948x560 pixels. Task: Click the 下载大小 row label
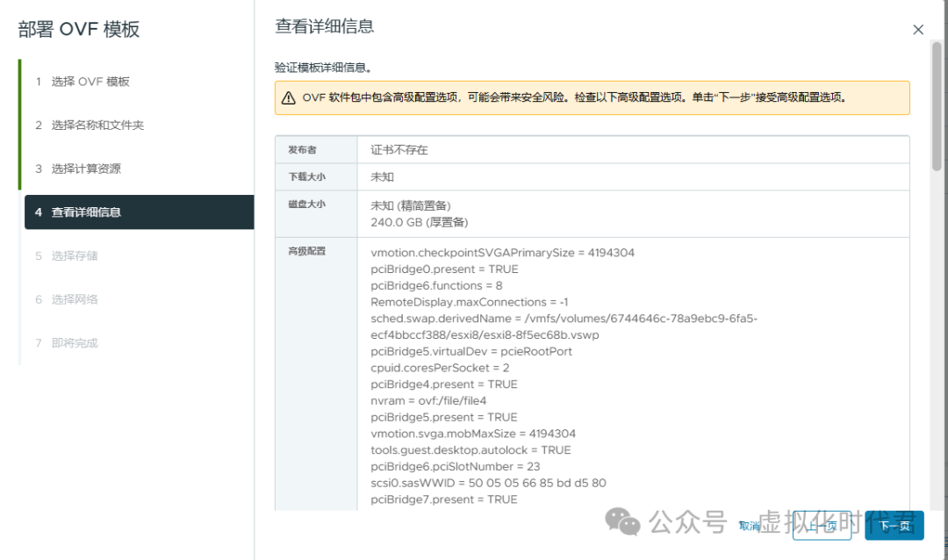point(306,176)
